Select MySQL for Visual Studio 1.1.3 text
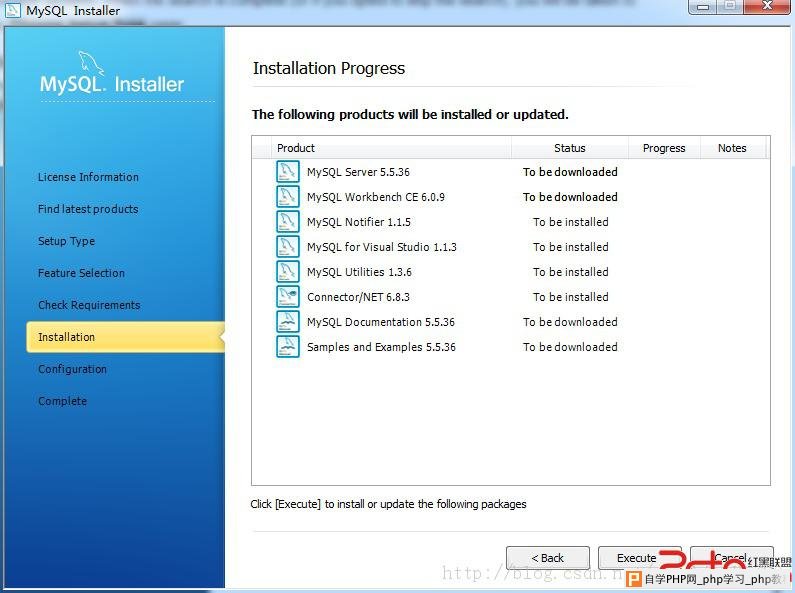The width and height of the screenshot is (795, 593). tap(381, 247)
